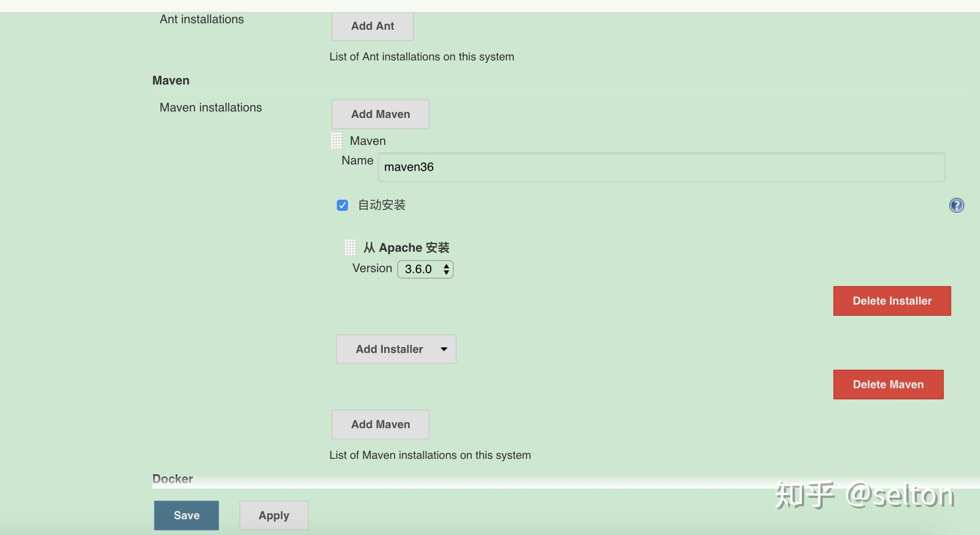Click the Version stepper arrows
This screenshot has height=535, width=980.
[446, 269]
